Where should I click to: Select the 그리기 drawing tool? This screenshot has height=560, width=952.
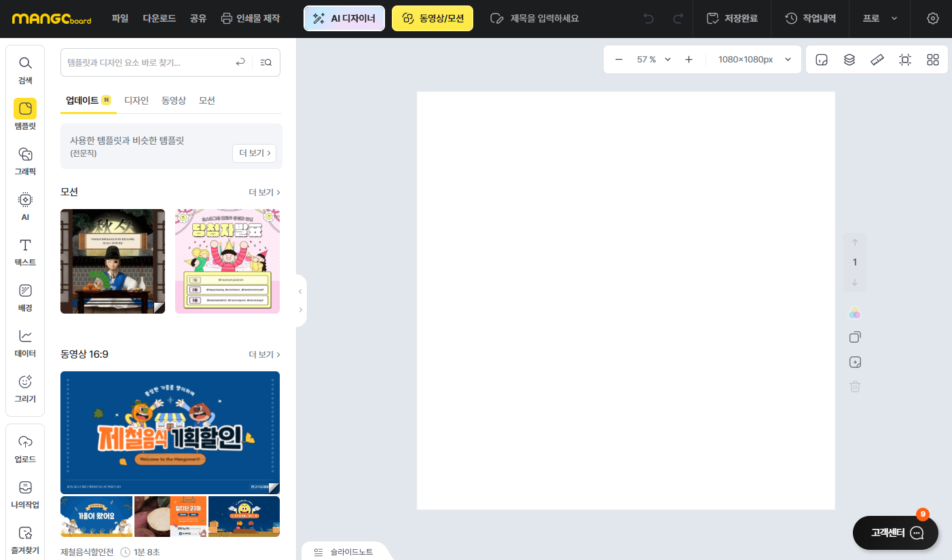tap(25, 388)
